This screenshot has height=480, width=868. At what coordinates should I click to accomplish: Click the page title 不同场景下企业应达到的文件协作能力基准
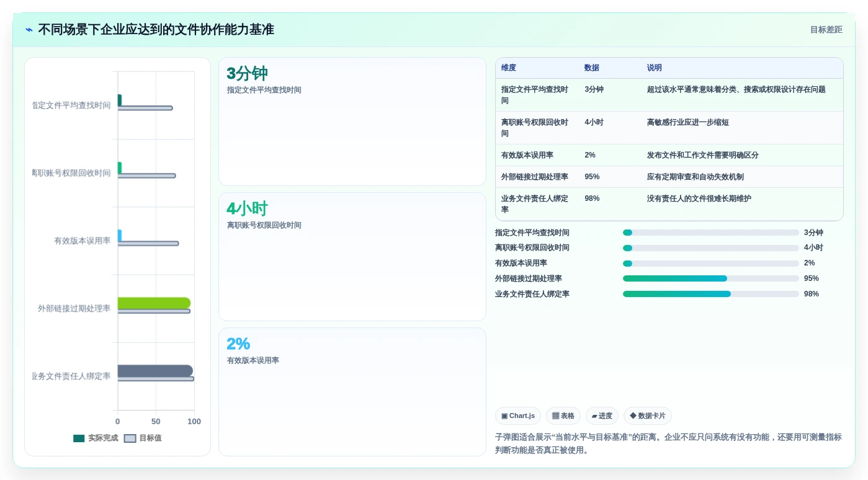156,30
